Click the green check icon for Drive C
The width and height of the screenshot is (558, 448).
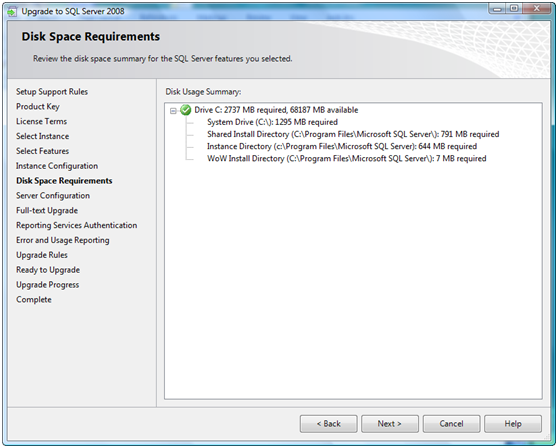coord(185,110)
